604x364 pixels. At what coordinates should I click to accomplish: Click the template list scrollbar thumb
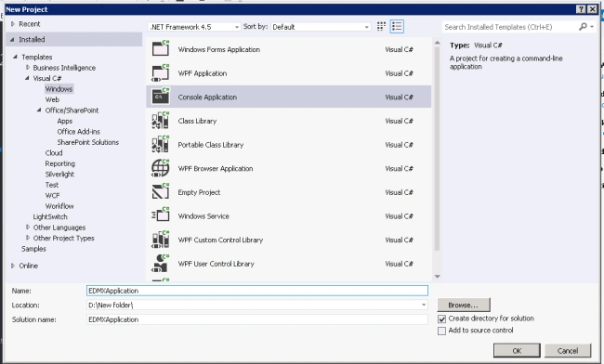(437, 149)
